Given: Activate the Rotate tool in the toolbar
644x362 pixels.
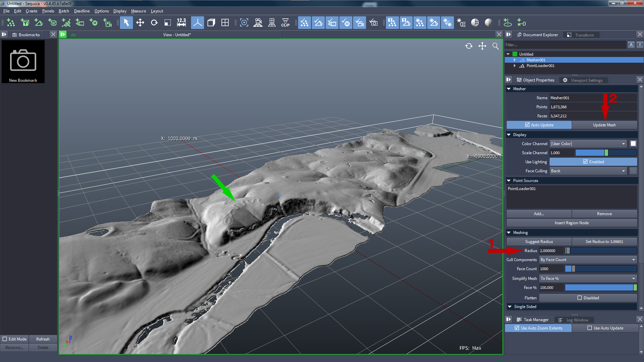Looking at the screenshot, I should [x=154, y=23].
